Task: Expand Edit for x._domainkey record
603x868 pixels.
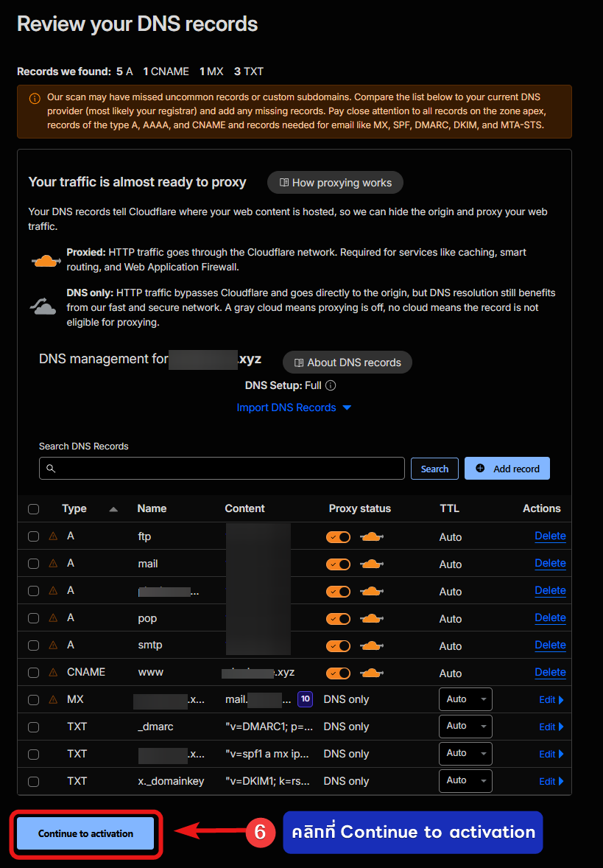Action: pyautogui.click(x=551, y=781)
